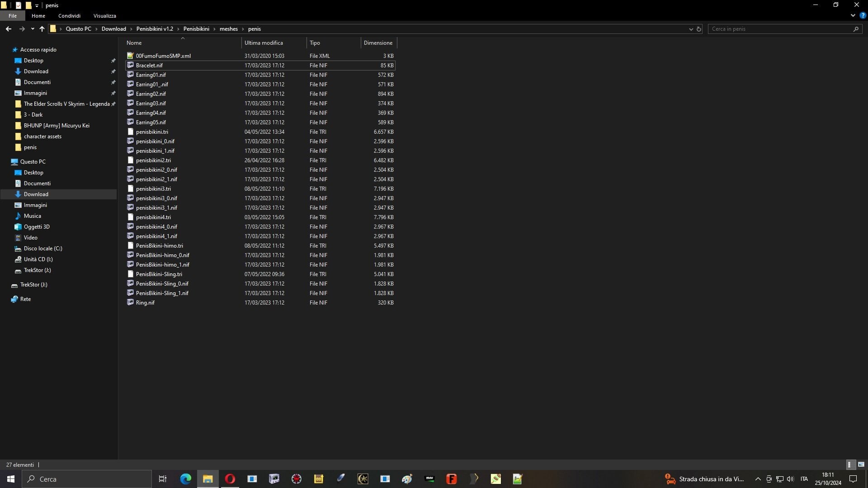Image resolution: width=868 pixels, height=488 pixels.
Task: Open Task View on the taskbar
Action: [163, 479]
